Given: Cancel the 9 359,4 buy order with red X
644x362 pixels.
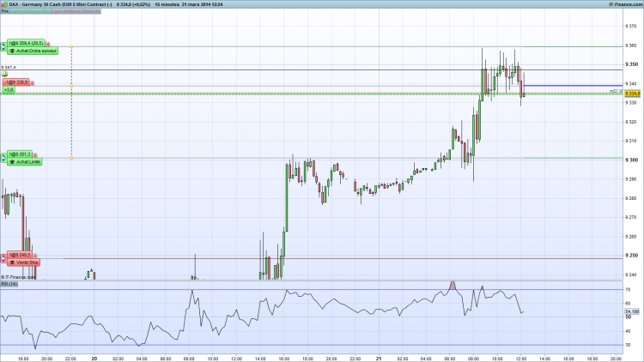Looking at the screenshot, I should [48, 44].
